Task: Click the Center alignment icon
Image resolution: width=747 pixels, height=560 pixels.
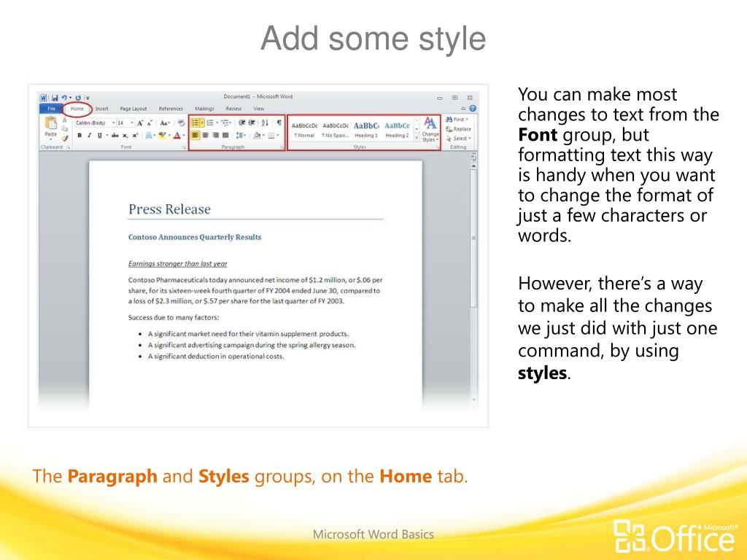Action: (x=205, y=136)
